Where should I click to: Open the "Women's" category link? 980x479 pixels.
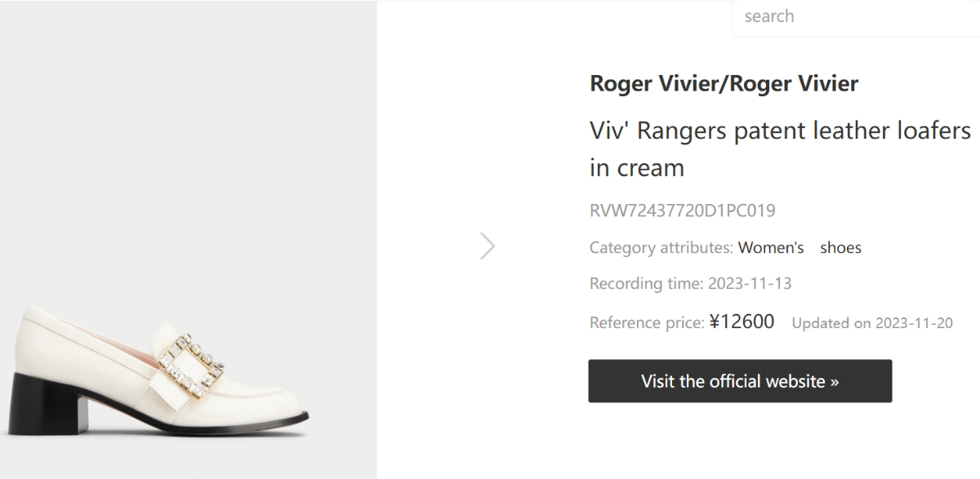[771, 247]
